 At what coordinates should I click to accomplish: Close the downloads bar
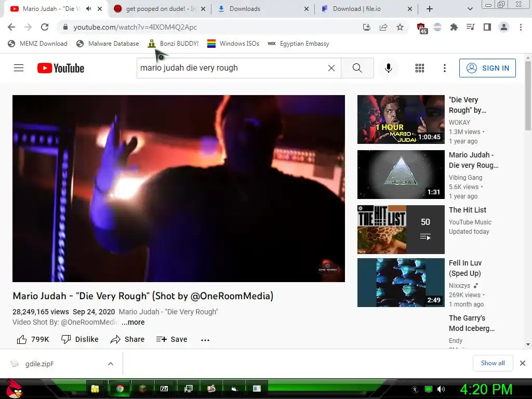523,363
